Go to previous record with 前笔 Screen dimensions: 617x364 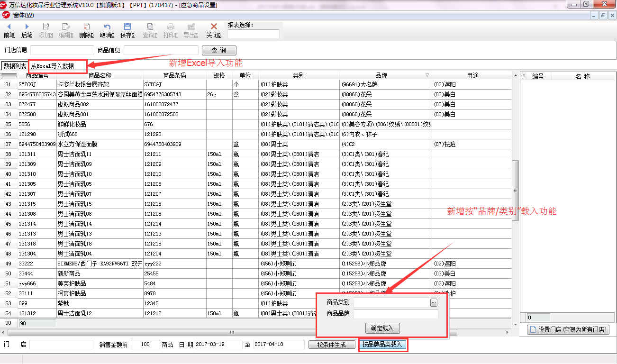9,31
